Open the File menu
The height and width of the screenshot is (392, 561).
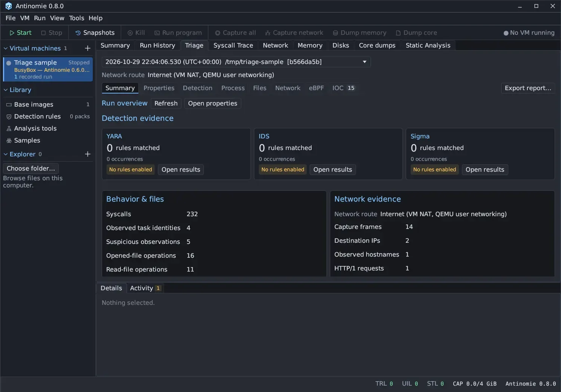(10, 18)
